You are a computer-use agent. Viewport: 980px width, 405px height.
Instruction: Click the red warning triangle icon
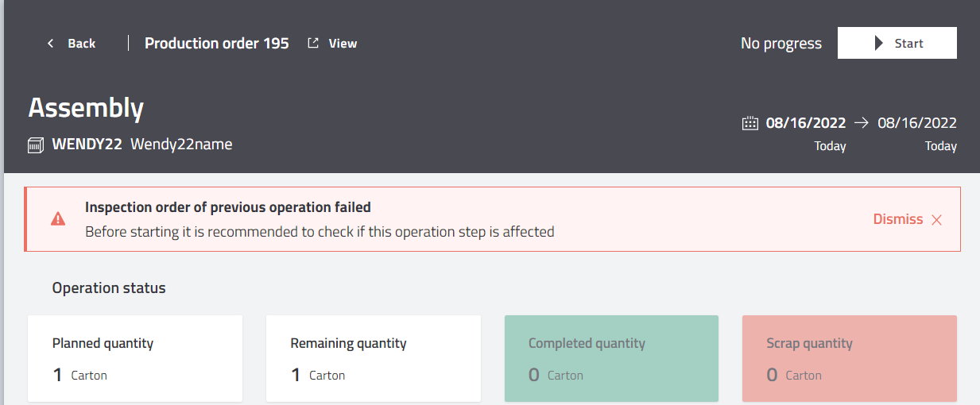(x=58, y=219)
